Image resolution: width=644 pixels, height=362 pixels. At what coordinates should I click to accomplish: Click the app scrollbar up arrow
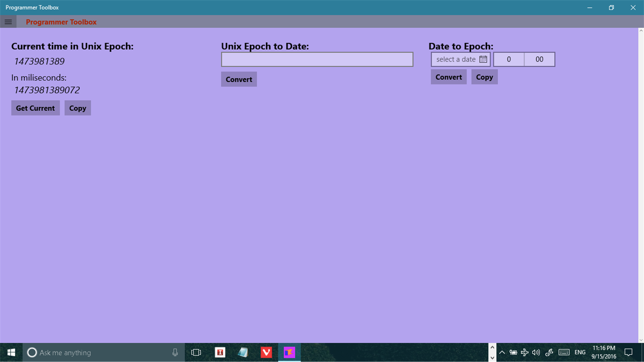click(x=641, y=31)
